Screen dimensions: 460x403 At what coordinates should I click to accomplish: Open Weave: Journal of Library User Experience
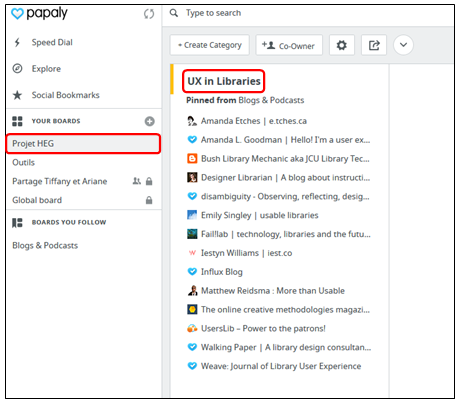[x=281, y=366]
